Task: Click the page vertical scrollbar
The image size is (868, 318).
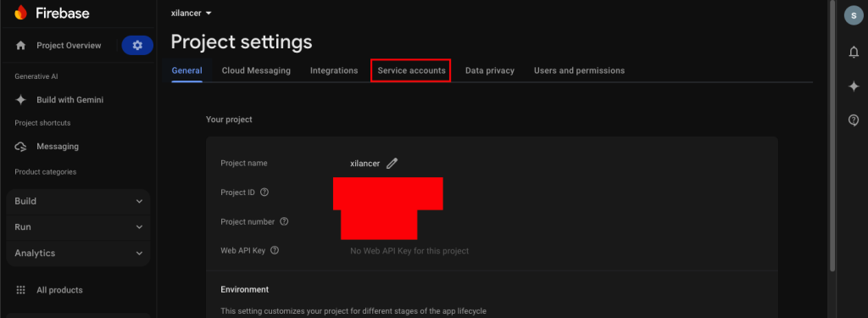Action: tap(832, 136)
